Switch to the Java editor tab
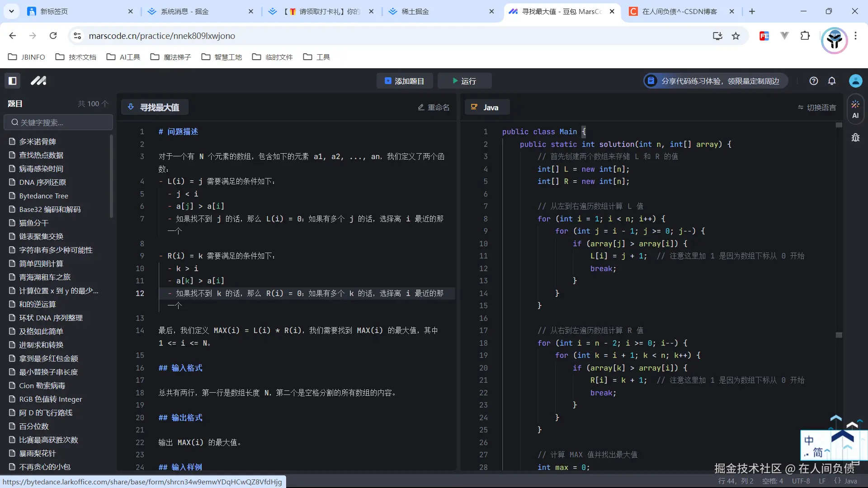 [487, 107]
